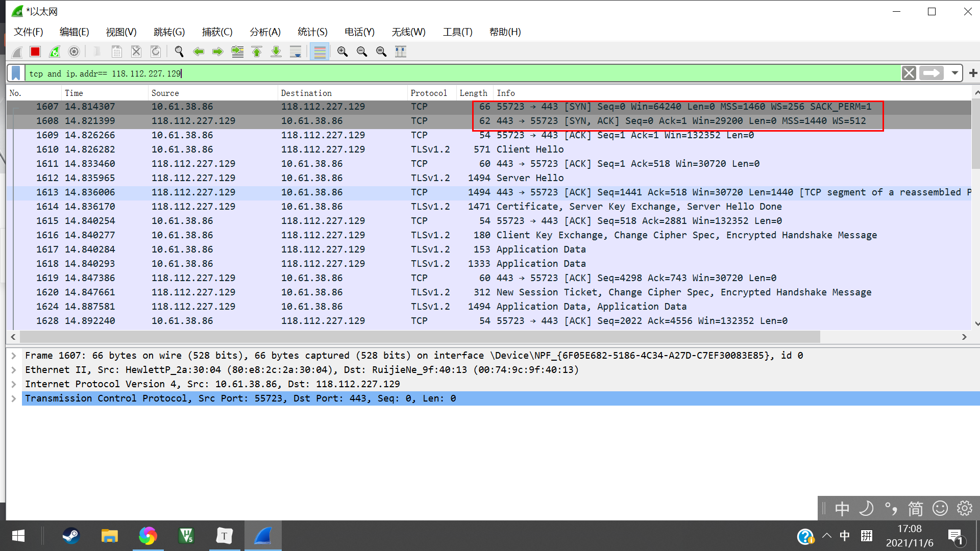Open capture options gear icon
The height and width of the screenshot is (551, 980).
(74, 52)
